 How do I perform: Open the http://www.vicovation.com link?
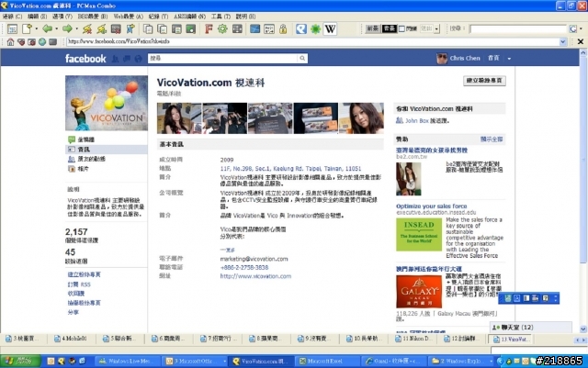tap(255, 276)
